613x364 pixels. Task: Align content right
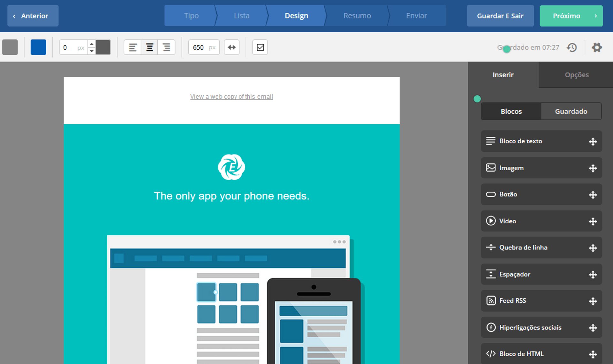pyautogui.click(x=166, y=48)
